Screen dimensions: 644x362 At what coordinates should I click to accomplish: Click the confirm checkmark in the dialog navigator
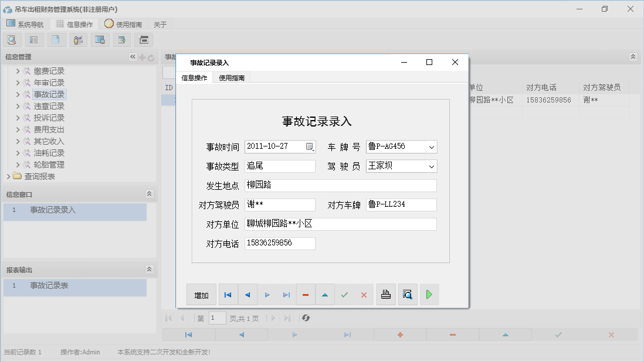(345, 295)
